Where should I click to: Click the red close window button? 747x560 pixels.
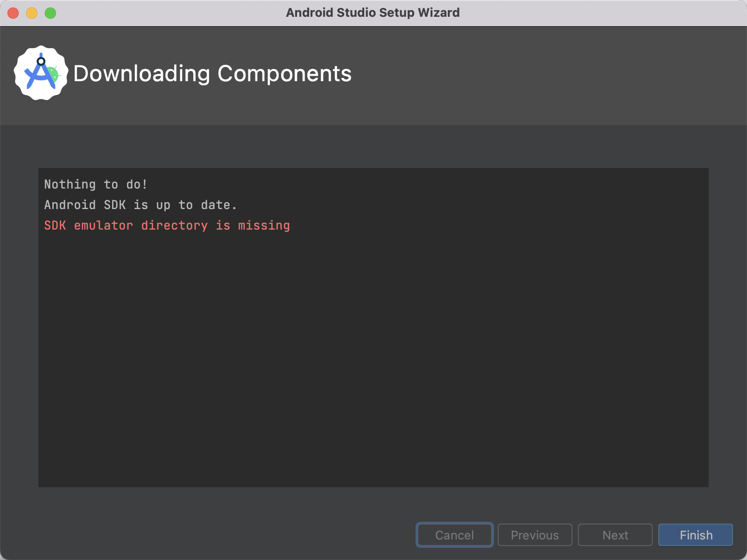13,13
